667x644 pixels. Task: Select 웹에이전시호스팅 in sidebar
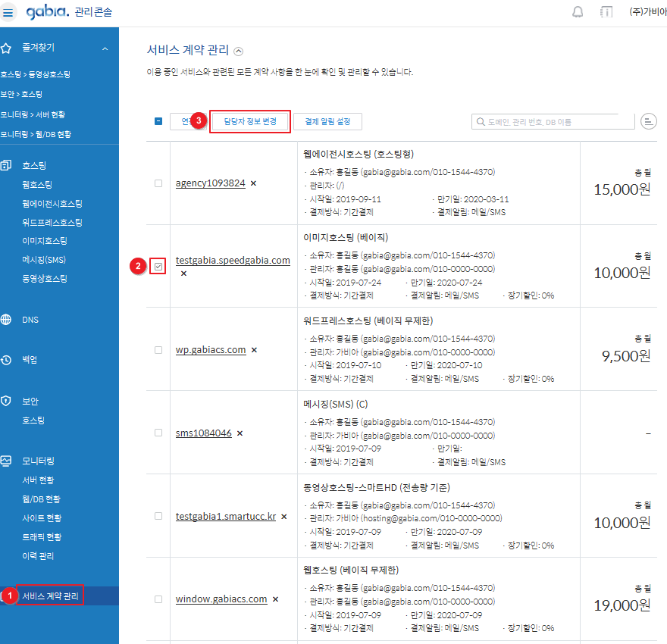point(52,204)
